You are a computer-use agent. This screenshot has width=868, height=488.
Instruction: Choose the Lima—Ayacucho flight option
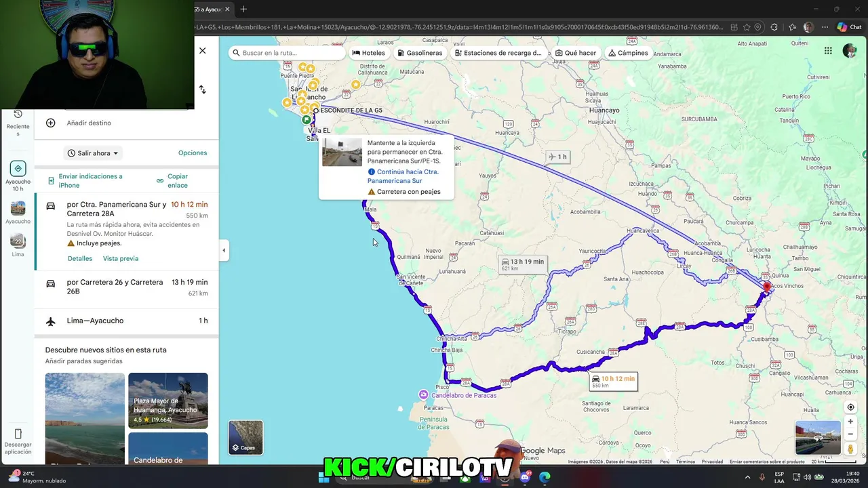click(127, 321)
